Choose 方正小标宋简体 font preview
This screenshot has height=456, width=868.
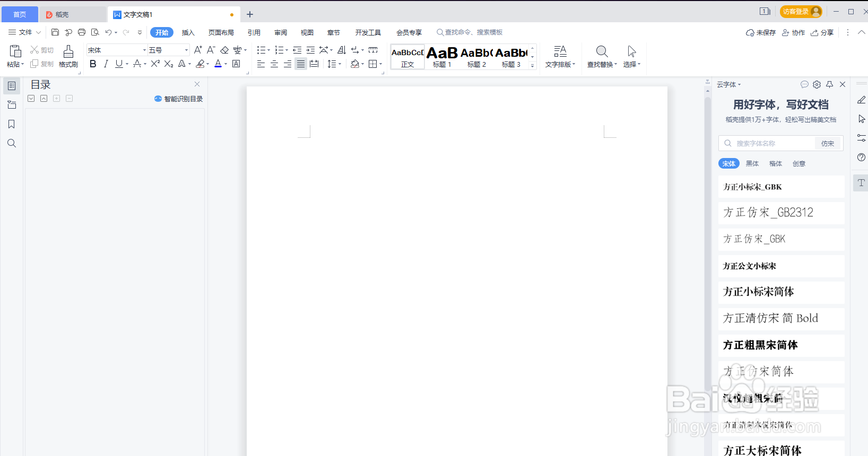click(x=781, y=292)
